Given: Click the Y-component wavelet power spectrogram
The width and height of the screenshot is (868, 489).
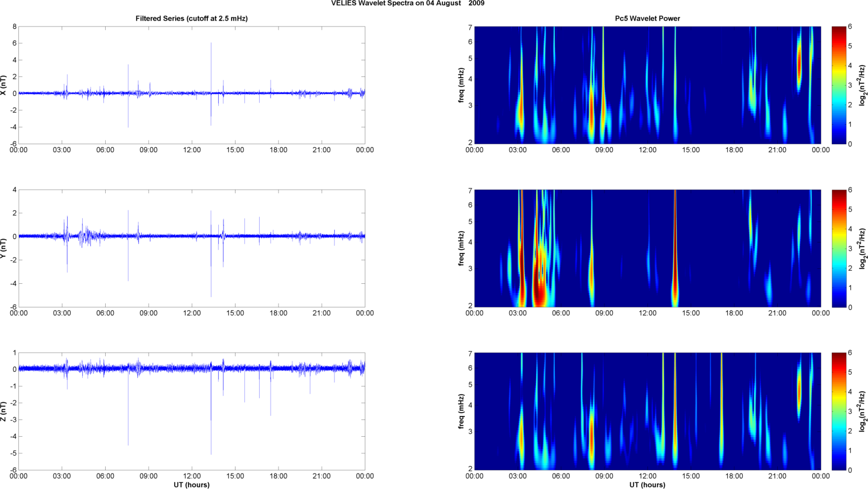Looking at the screenshot, I should [x=647, y=248].
